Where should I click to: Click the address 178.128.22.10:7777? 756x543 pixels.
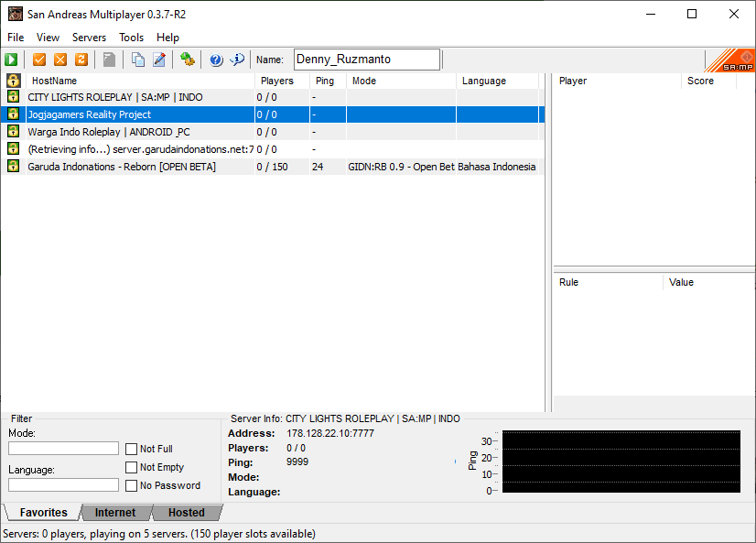coord(330,433)
